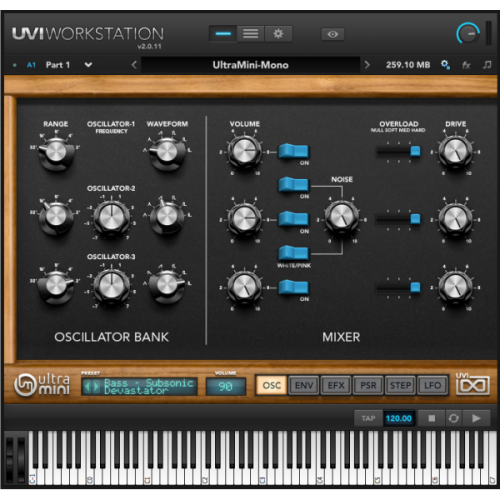This screenshot has height=500, width=500.
Task: Open the settings gear in top toolbar
Action: pyautogui.click(x=278, y=34)
